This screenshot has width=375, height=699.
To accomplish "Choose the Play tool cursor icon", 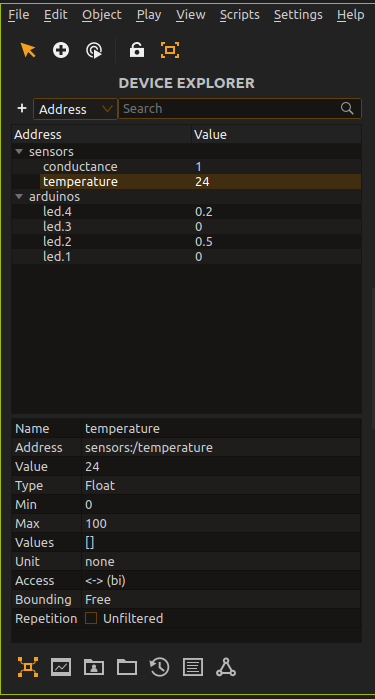I will [x=94, y=50].
